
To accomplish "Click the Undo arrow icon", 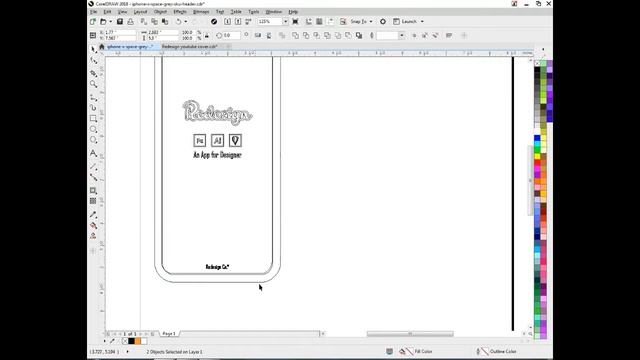I will coord(179,21).
